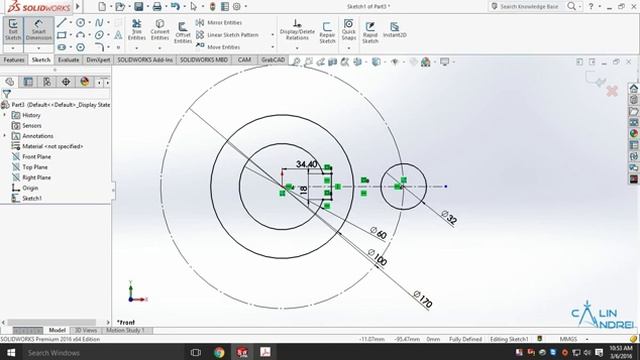Open the Options gear icon
The height and width of the screenshot is (360, 640).
237,7
